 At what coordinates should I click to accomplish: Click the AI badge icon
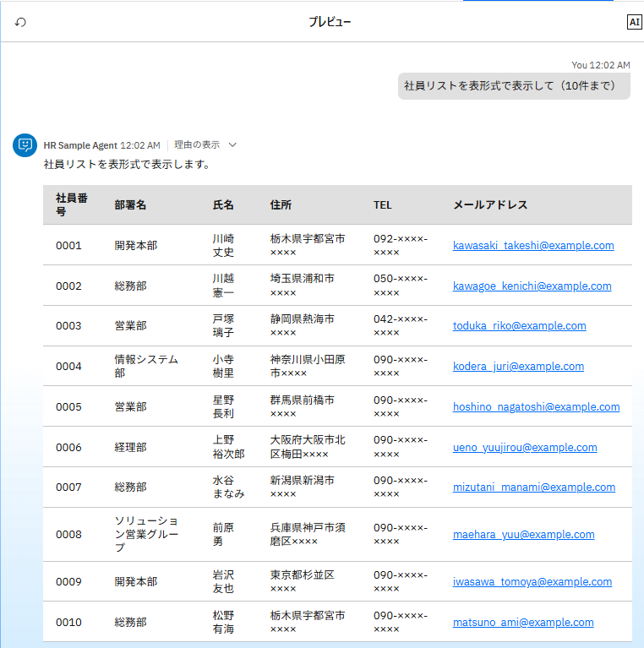(x=634, y=22)
